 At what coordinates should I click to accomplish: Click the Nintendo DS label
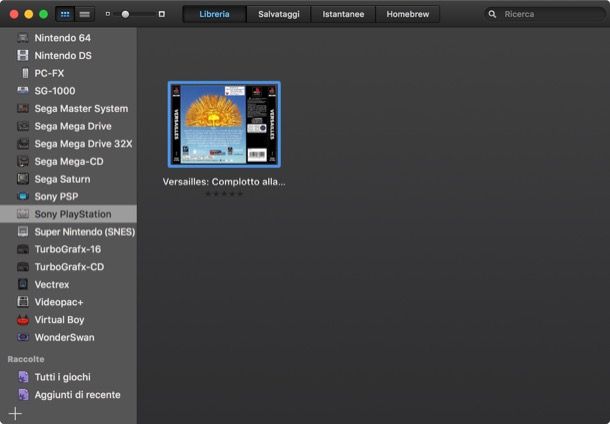(63, 56)
